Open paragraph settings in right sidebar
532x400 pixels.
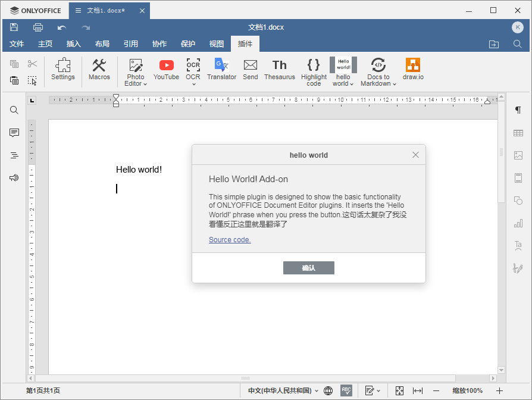pyautogui.click(x=518, y=110)
